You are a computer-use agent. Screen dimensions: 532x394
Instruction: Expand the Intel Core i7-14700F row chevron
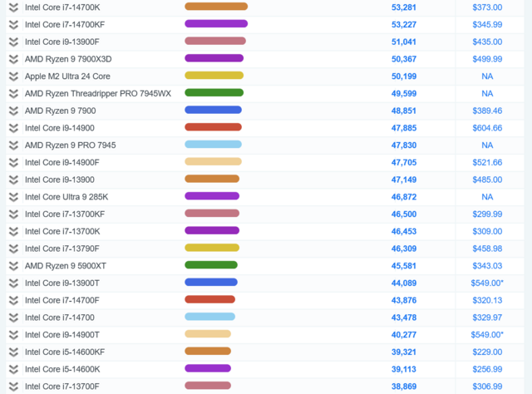point(13,300)
